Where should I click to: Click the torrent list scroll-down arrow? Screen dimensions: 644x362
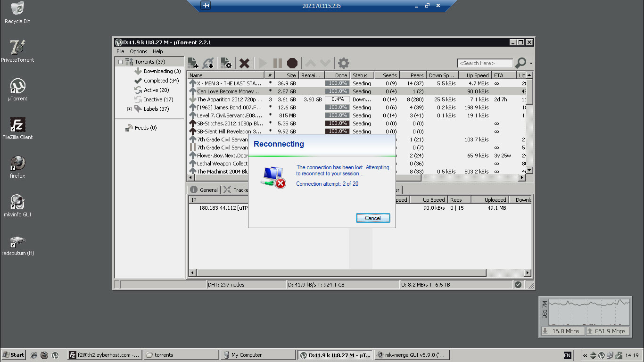point(529,170)
